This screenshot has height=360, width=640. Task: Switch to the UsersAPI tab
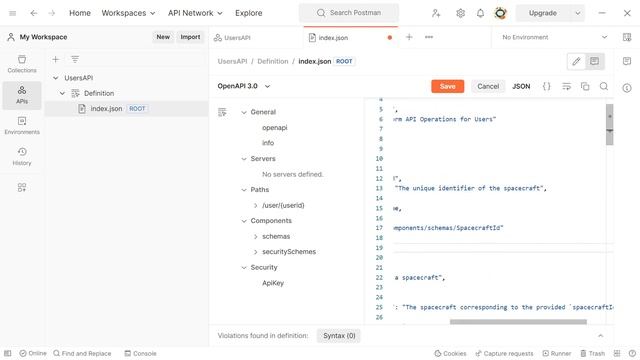(256, 38)
